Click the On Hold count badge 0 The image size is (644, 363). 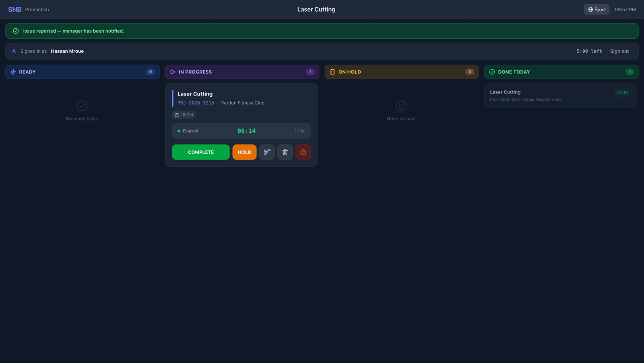pos(470,72)
